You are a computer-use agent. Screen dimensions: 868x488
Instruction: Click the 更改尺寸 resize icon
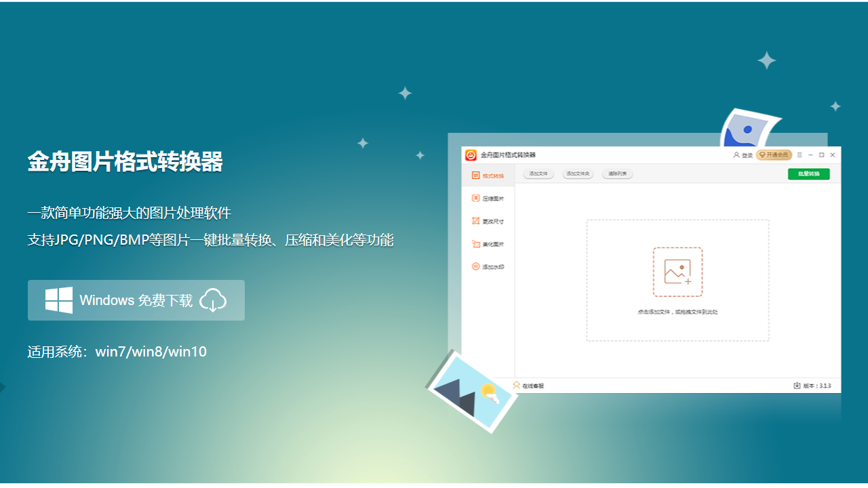475,221
